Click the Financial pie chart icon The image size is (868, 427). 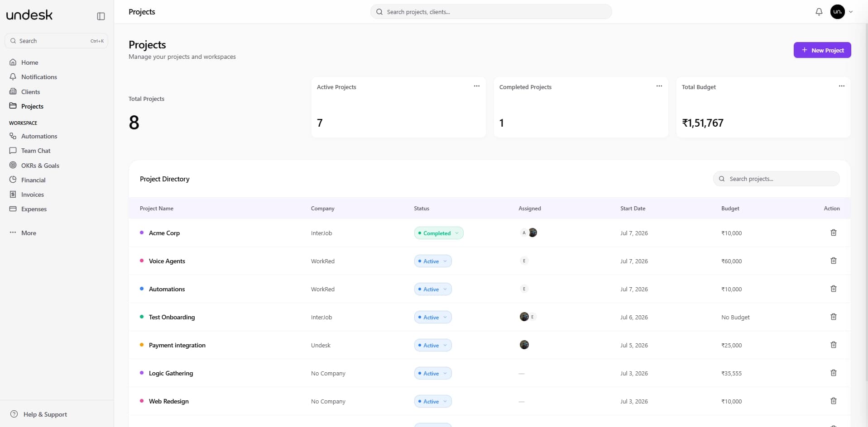coord(13,180)
